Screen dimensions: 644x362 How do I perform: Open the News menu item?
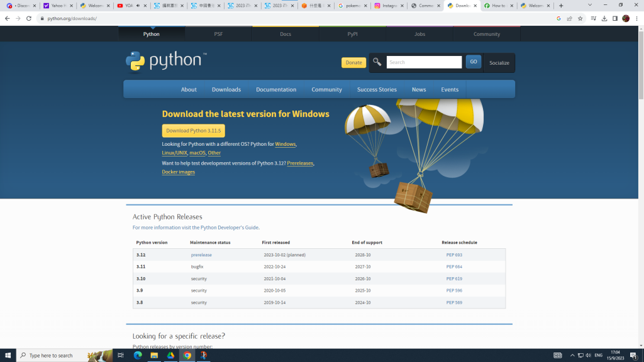pos(419,89)
